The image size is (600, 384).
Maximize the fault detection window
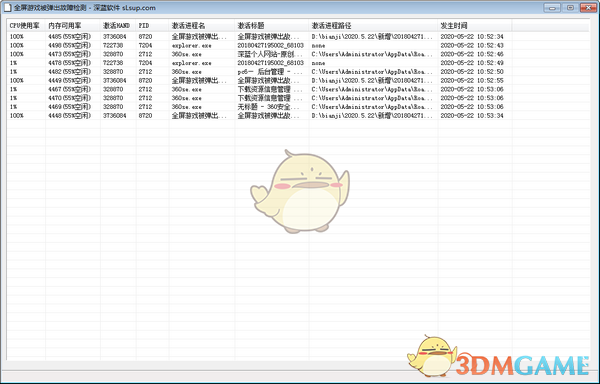click(x=570, y=7)
